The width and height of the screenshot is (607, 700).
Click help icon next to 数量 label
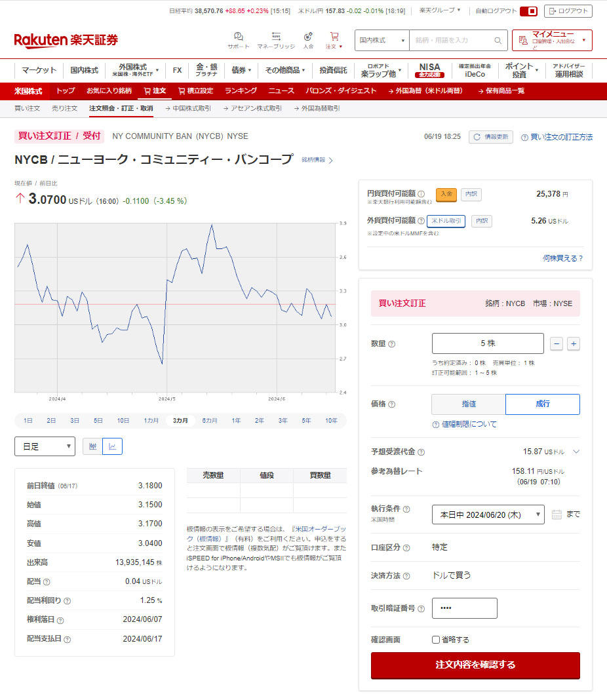pyautogui.click(x=392, y=344)
